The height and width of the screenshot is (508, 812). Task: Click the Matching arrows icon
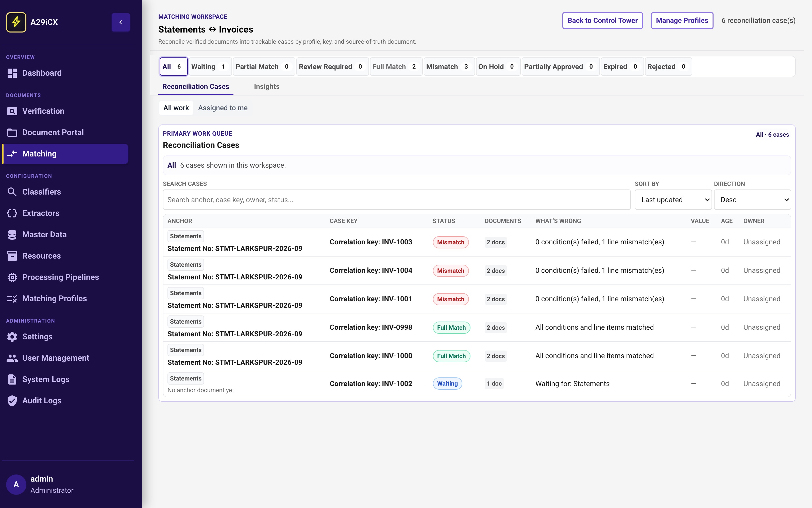12,154
